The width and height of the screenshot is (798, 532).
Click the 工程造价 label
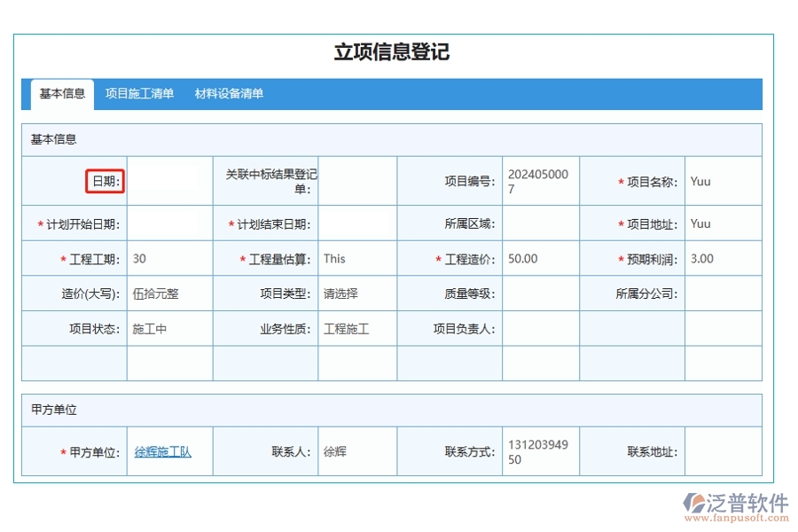(x=470, y=259)
